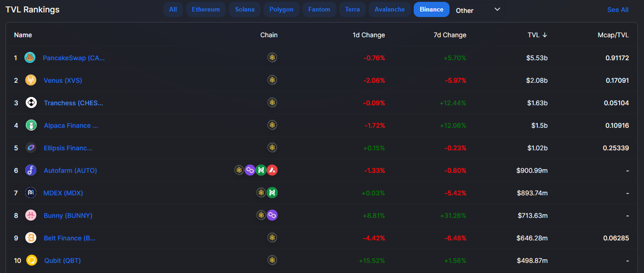Select the Solana chain filter tab
Screen dimensions: 644x273
[245, 9]
